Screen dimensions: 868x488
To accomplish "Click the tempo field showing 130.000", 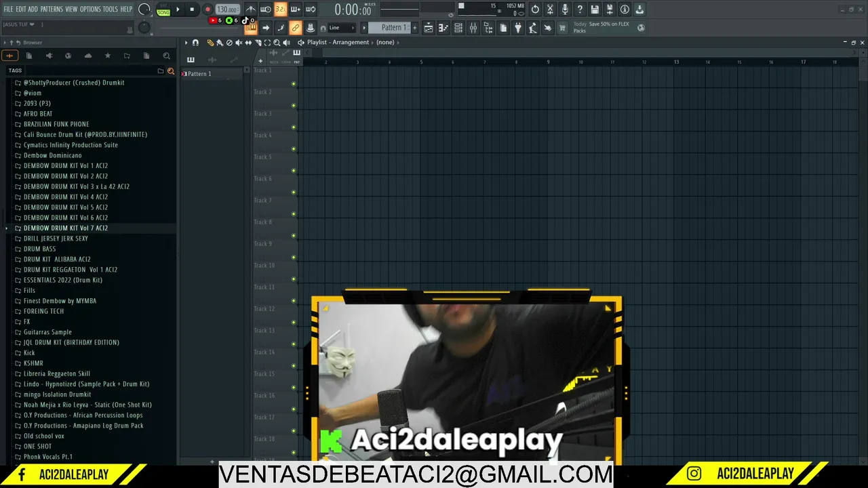I will [x=227, y=9].
